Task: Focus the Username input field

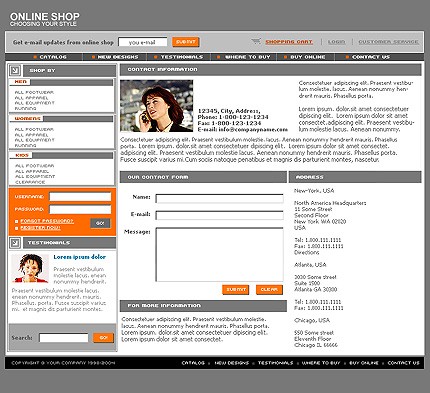Action: [x=80, y=197]
